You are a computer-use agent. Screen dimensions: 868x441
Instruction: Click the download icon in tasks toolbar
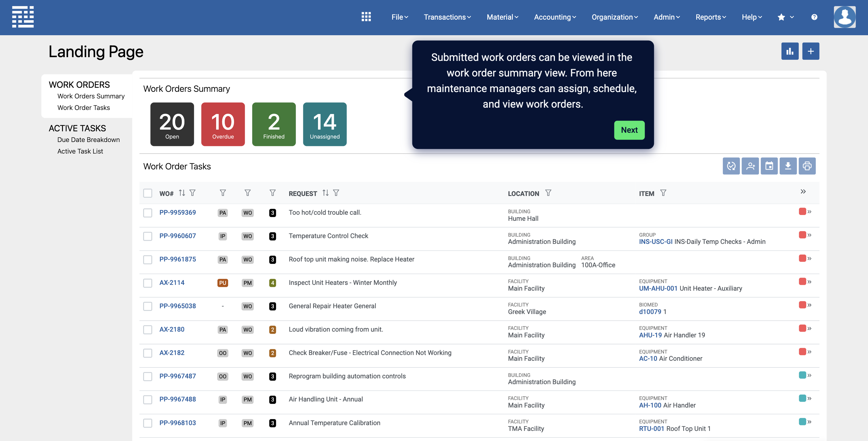(788, 166)
